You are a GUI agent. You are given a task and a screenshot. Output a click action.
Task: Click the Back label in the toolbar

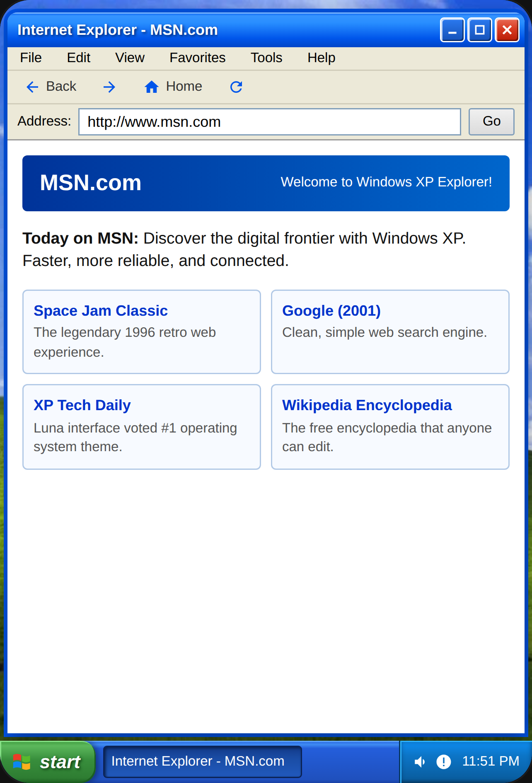(61, 86)
